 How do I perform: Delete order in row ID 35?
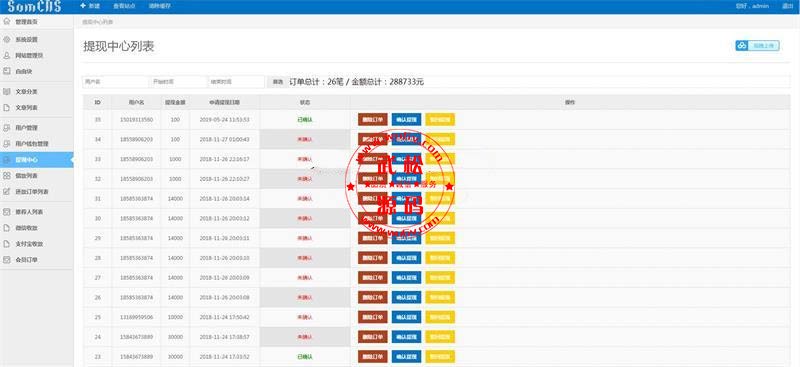[x=372, y=119]
